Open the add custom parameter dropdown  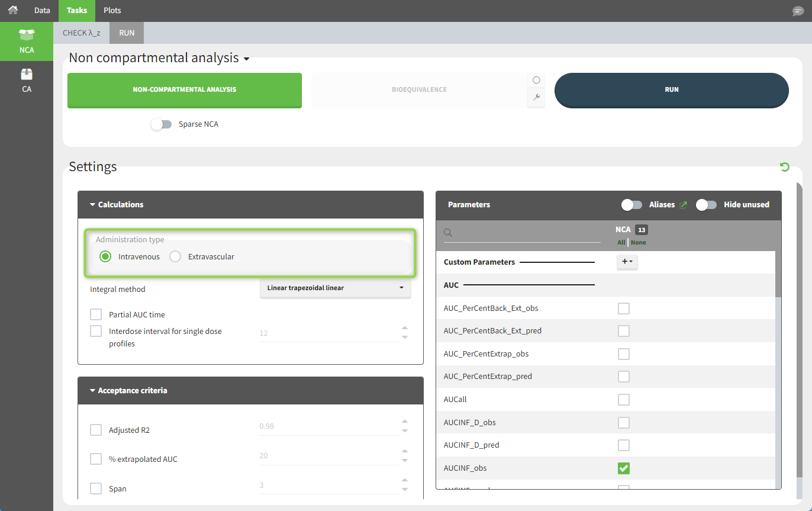627,262
